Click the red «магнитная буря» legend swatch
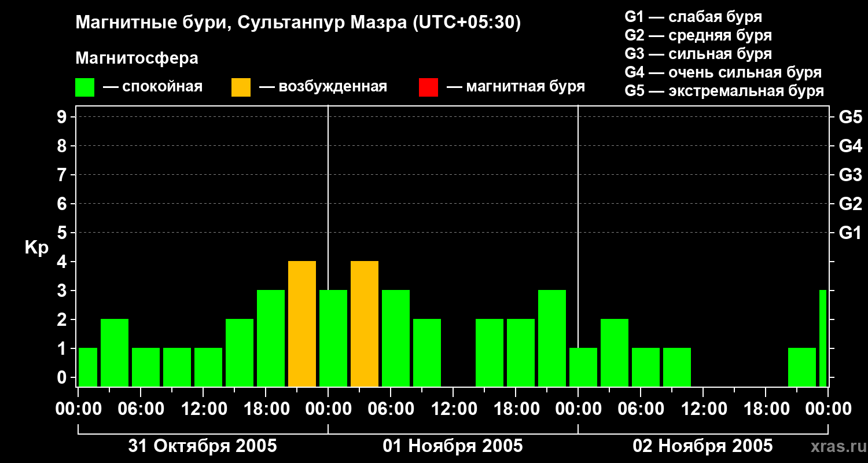This screenshot has width=868, height=463. 428,87
